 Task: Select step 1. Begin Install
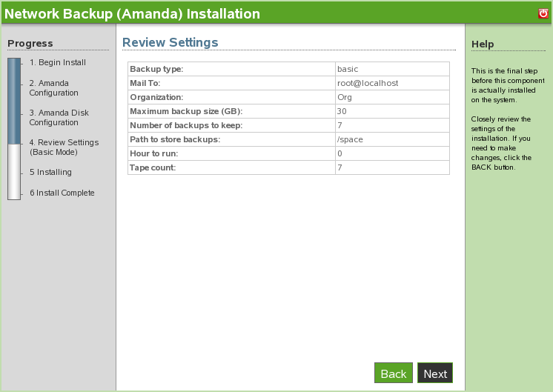click(58, 62)
